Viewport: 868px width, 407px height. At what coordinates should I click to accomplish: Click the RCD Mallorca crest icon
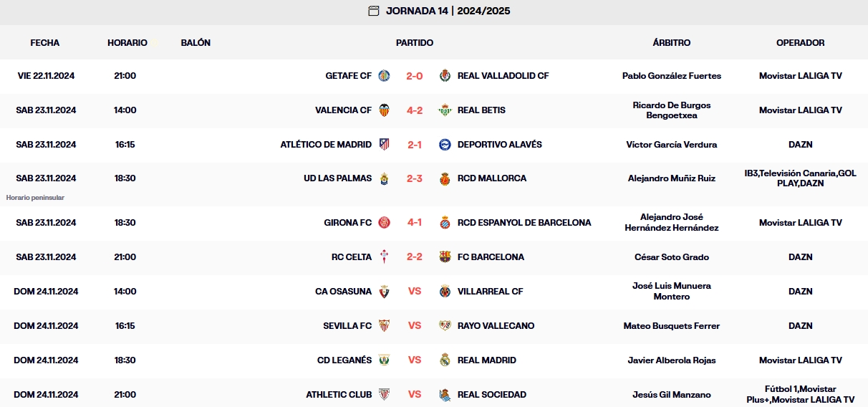(445, 178)
